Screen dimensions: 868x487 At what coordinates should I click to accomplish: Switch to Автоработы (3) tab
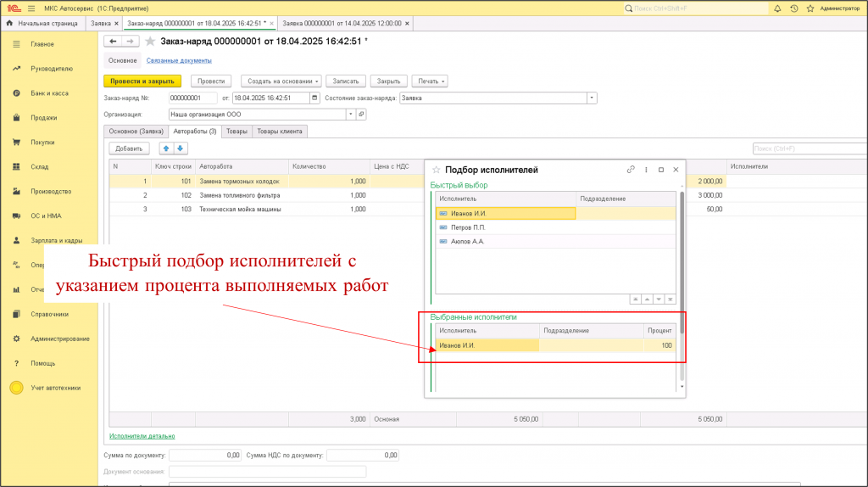(195, 132)
